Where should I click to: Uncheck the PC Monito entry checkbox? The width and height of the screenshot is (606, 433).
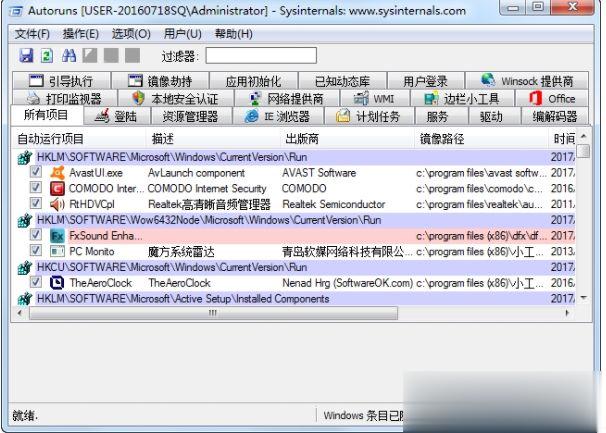tap(36, 251)
